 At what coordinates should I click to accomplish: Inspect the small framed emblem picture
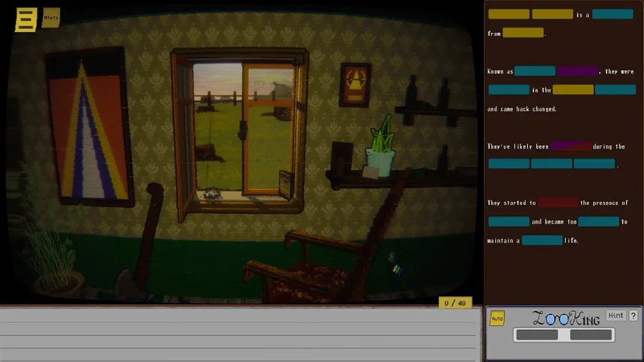click(355, 85)
